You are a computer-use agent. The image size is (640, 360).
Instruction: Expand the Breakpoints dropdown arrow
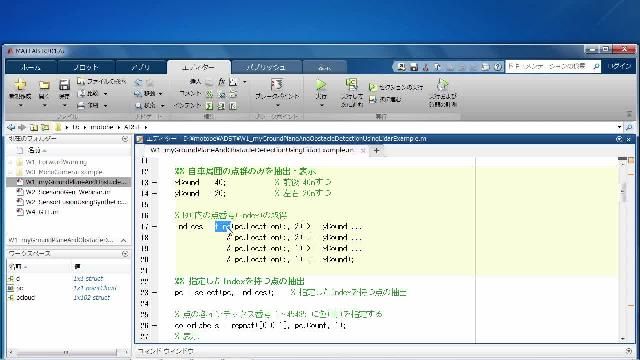click(x=277, y=106)
